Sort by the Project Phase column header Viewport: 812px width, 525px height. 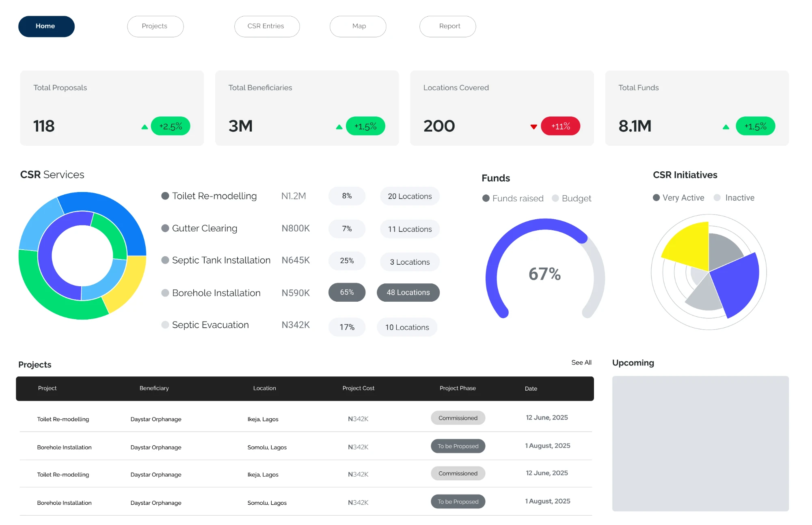458,388
